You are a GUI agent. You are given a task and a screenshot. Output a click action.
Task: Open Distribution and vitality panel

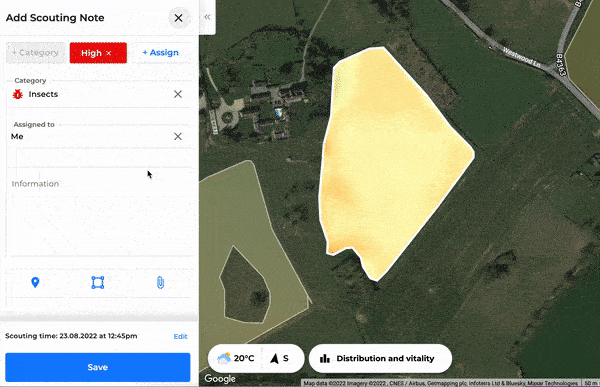(x=380, y=359)
